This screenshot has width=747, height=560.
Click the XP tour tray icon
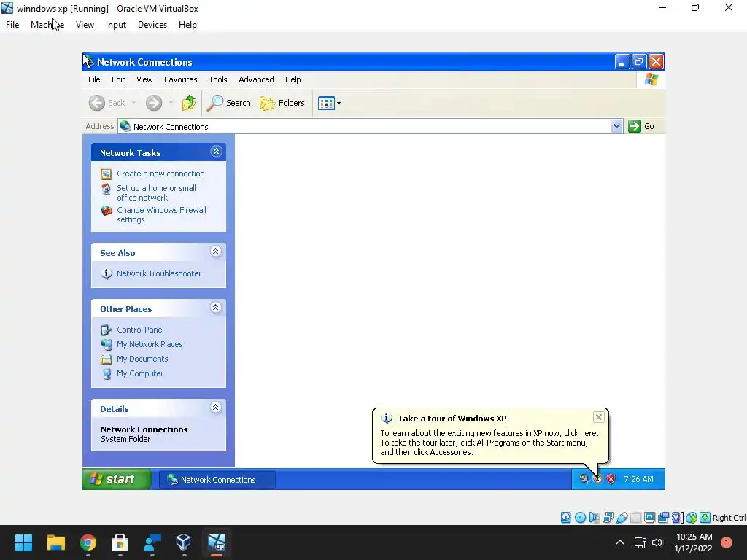point(597,479)
